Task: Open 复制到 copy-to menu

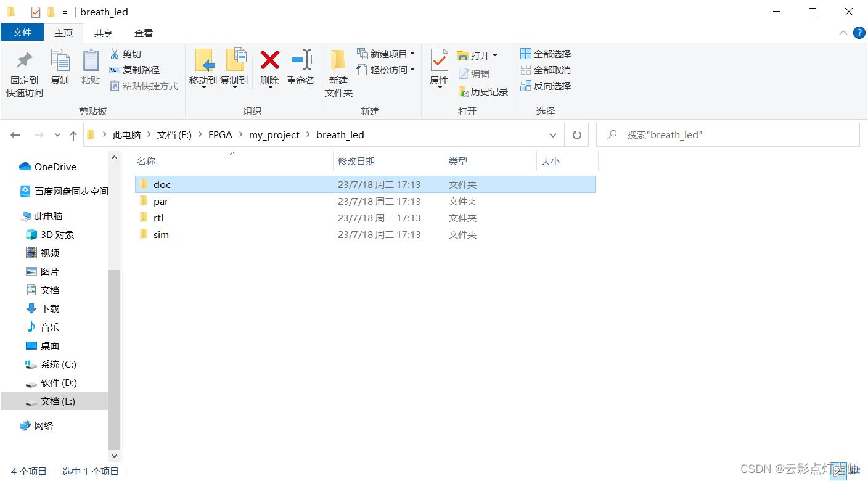Action: (234, 68)
